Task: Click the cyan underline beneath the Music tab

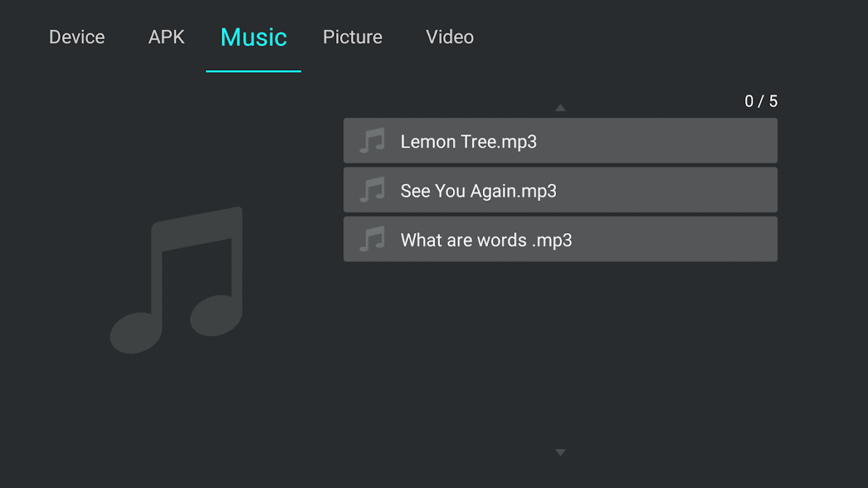Action: point(254,71)
